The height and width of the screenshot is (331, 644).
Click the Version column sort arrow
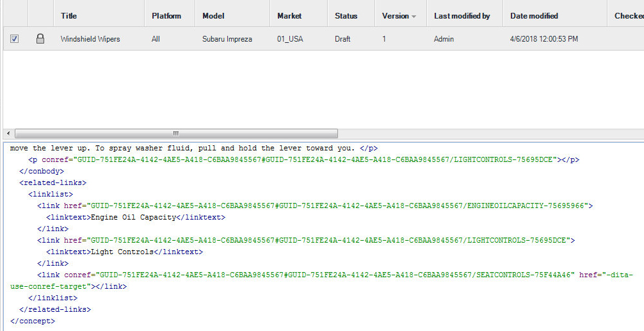click(414, 17)
